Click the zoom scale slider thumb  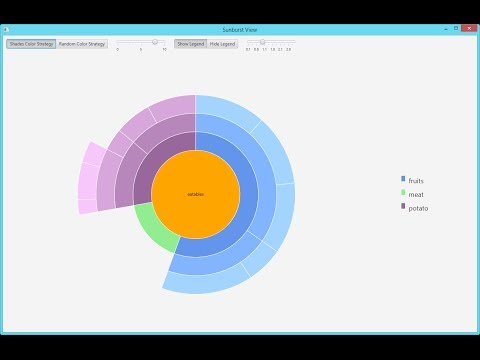[x=263, y=42]
